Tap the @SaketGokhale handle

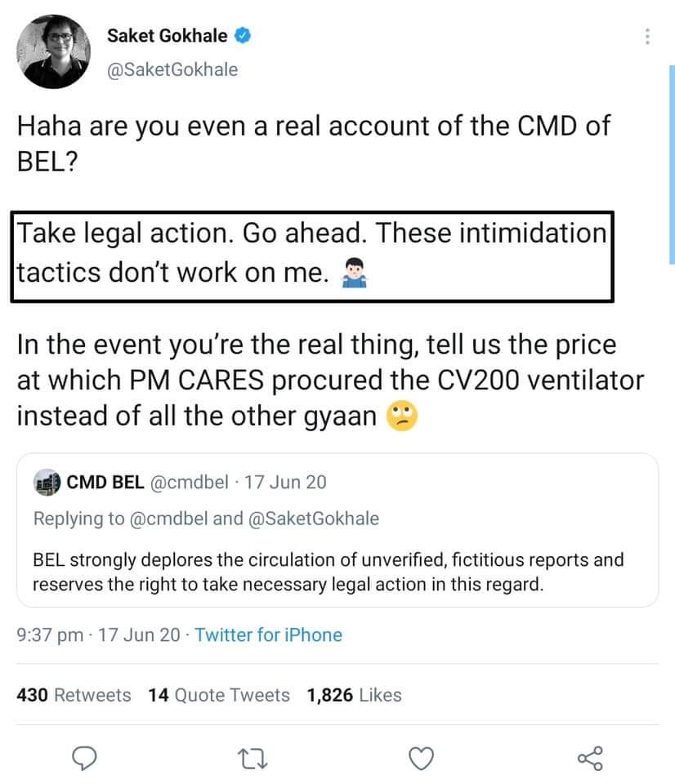tap(172, 69)
